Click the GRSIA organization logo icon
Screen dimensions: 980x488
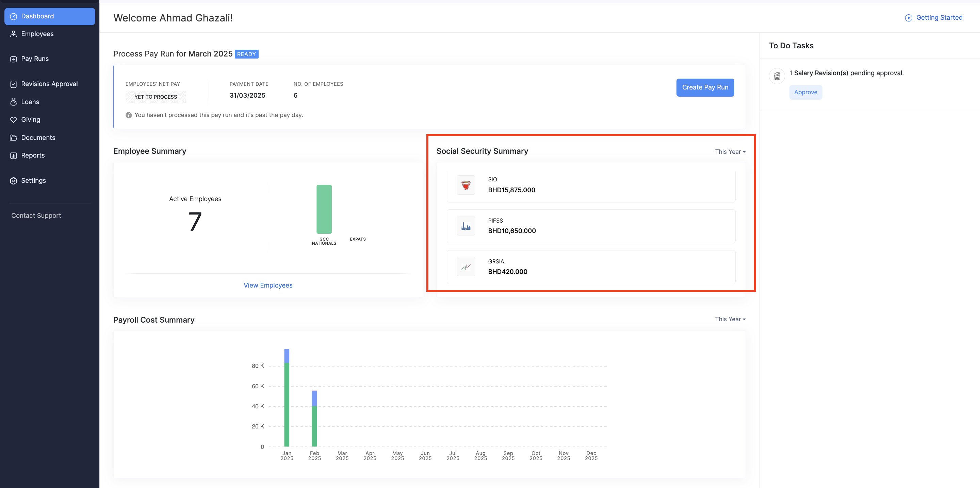465,267
